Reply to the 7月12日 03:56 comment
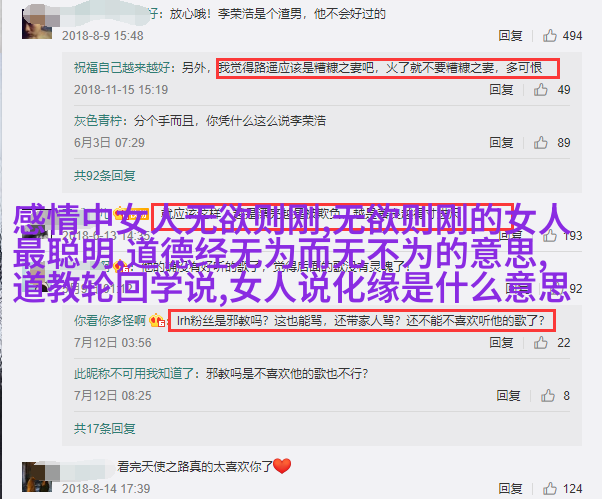The width and height of the screenshot is (602, 499). (501, 342)
